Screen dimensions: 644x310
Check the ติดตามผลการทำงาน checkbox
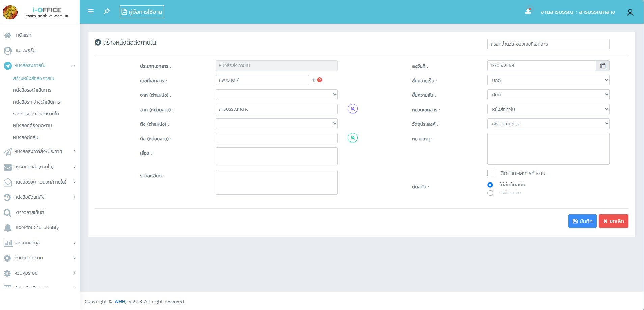(x=491, y=173)
